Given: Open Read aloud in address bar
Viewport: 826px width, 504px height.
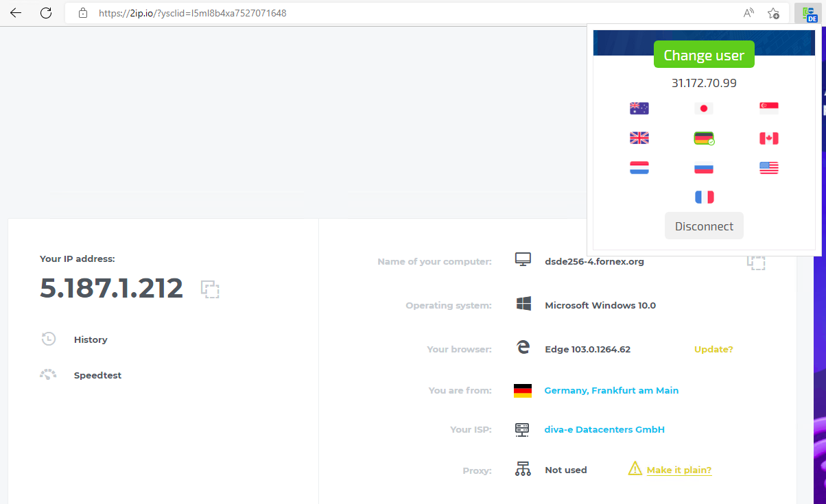Looking at the screenshot, I should coord(748,13).
